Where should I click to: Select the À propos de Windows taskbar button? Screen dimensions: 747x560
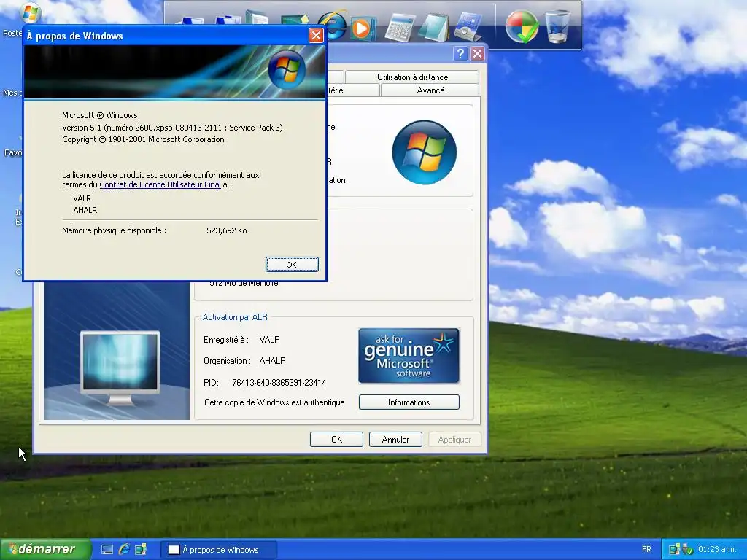tap(219, 550)
